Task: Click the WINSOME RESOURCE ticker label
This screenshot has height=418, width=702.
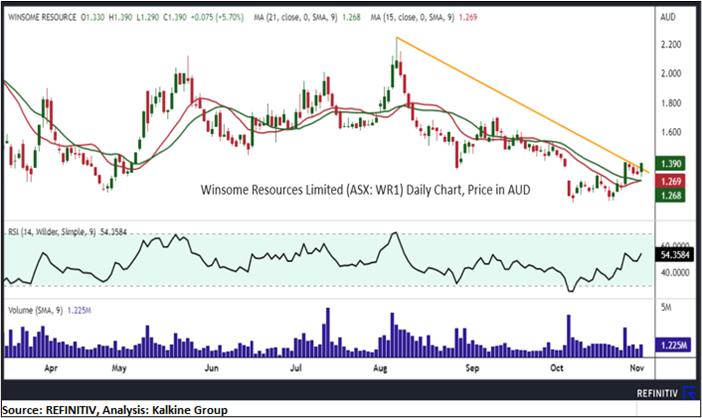Action: pos(42,17)
